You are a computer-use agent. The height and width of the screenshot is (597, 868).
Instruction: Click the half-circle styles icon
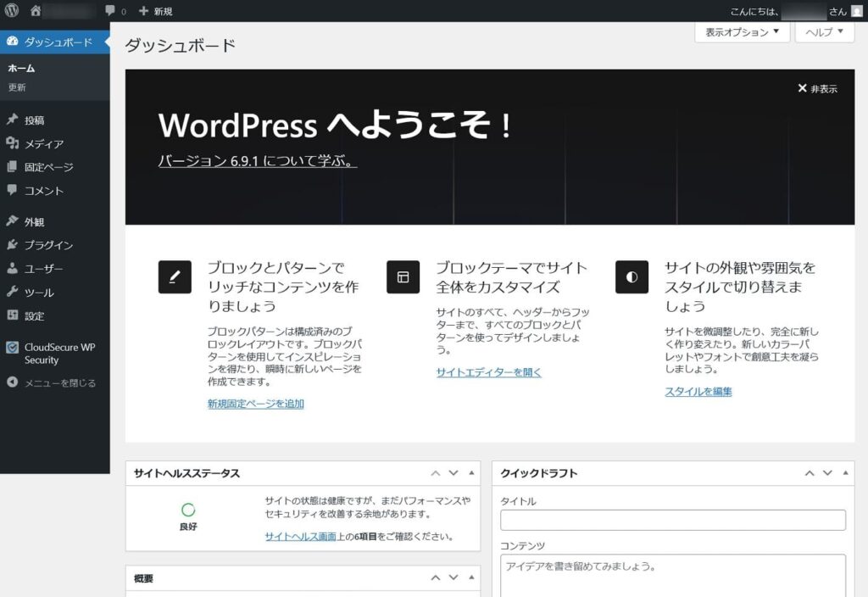click(632, 277)
